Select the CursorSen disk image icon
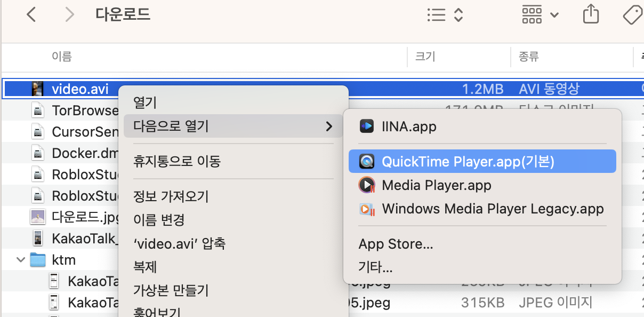 37,131
